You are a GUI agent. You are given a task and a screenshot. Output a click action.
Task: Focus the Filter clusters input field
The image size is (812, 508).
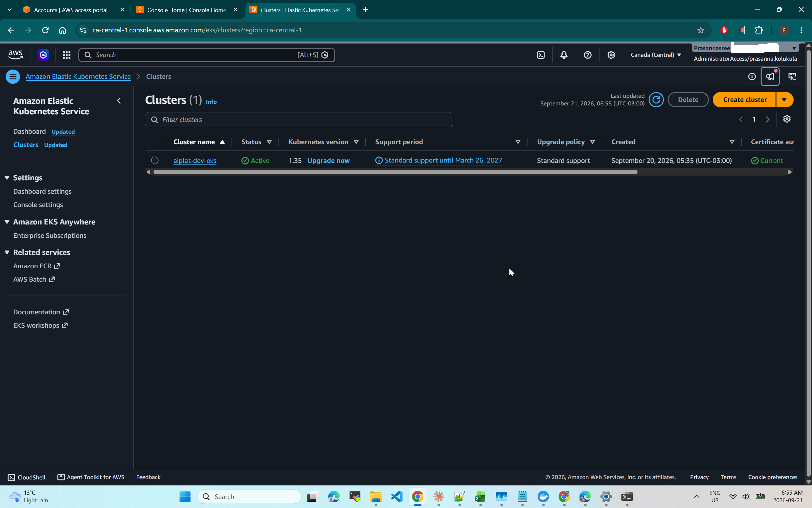coord(299,120)
